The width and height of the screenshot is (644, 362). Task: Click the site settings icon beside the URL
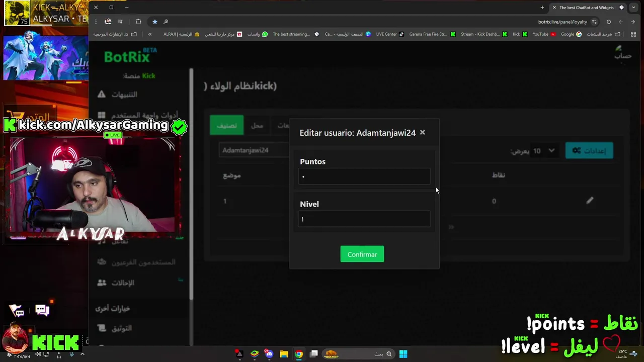point(594,22)
